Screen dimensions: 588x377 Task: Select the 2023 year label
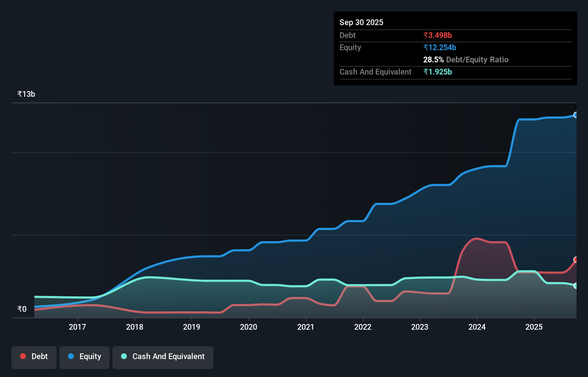click(x=420, y=327)
